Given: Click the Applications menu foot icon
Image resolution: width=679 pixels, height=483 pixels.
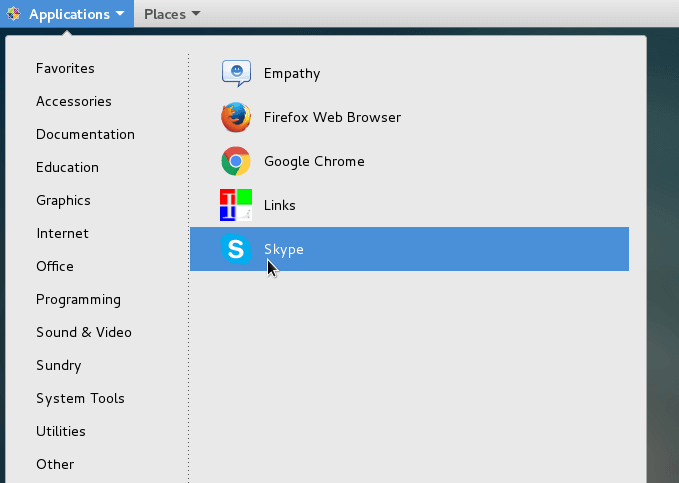Looking at the screenshot, I should 13,14.
